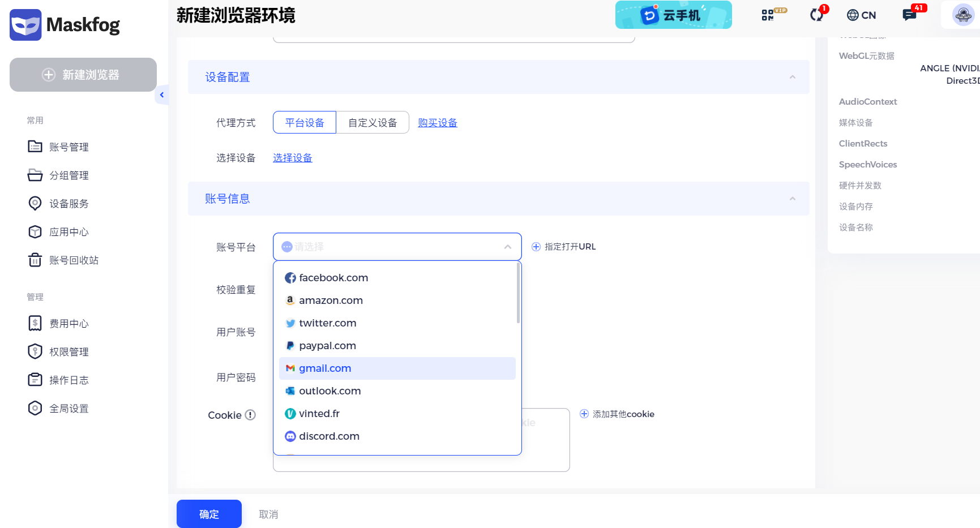Screen dimensions: 980x528
Task: Click the 购买设备 link
Action: (438, 123)
